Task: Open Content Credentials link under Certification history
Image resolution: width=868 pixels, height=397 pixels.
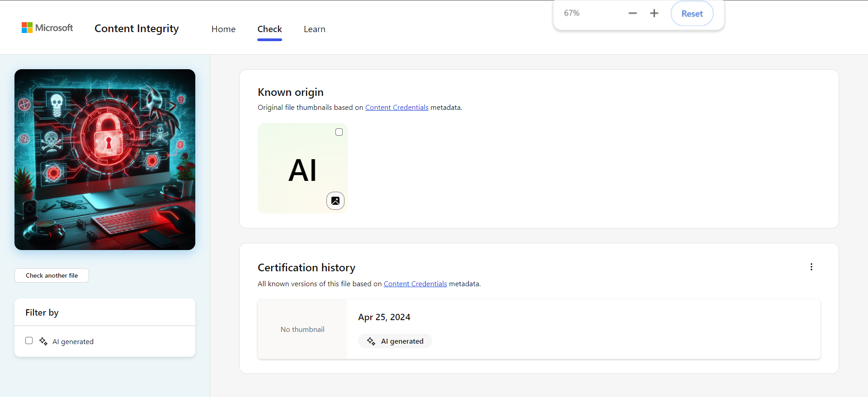Action: [x=415, y=284]
